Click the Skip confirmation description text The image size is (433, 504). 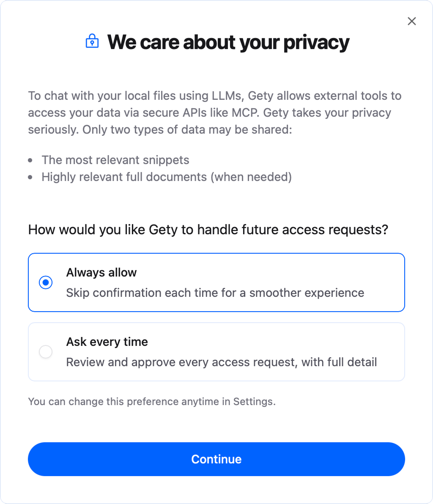(215, 293)
